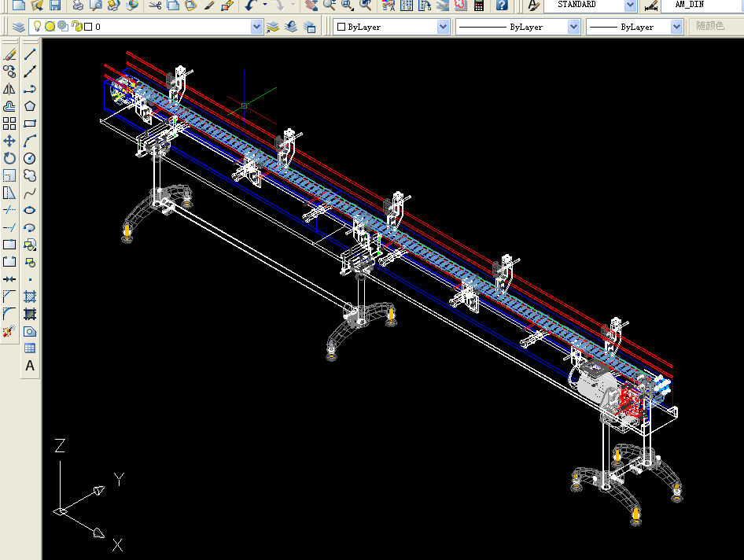
Task: Select the Spline tool
Action: 30,193
